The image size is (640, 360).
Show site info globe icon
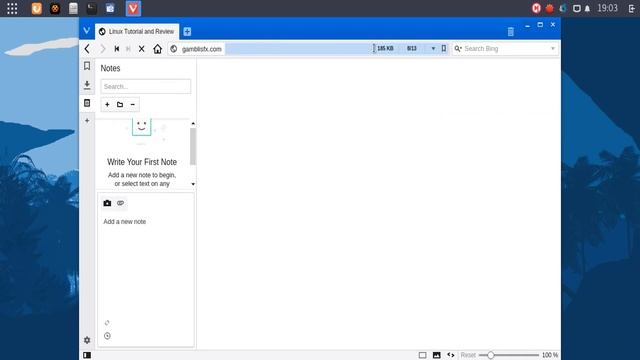pyautogui.click(x=173, y=49)
